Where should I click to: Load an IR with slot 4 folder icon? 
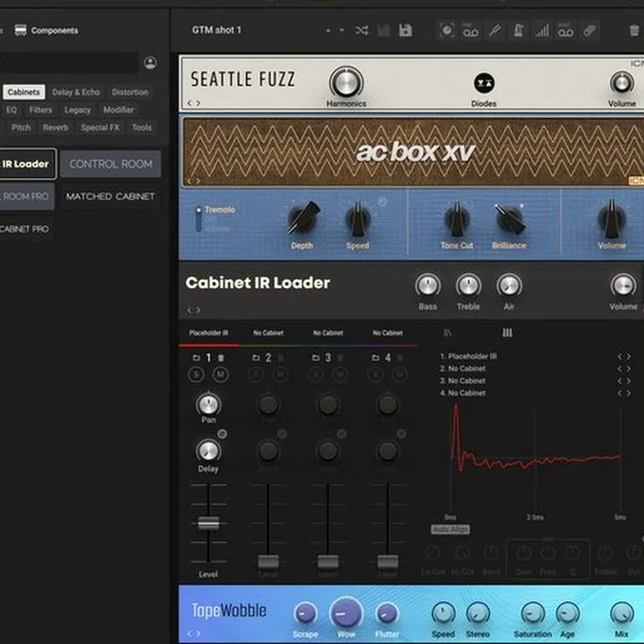pyautogui.click(x=376, y=358)
